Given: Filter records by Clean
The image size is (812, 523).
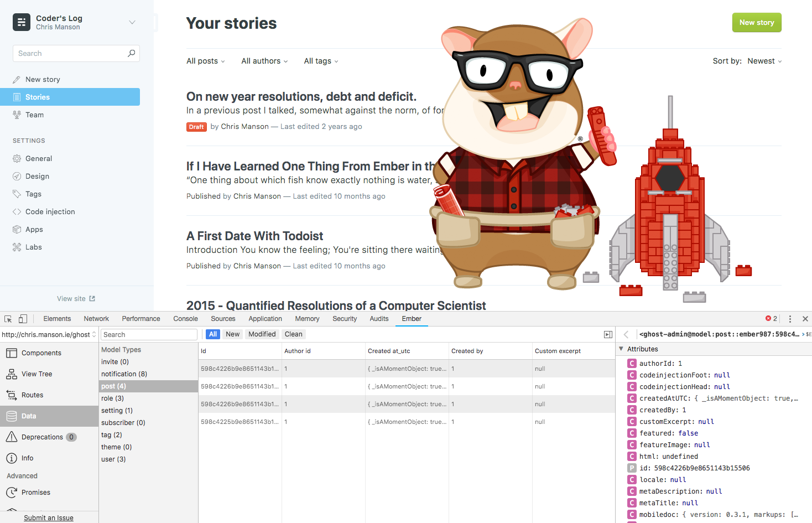Looking at the screenshot, I should [x=294, y=334].
